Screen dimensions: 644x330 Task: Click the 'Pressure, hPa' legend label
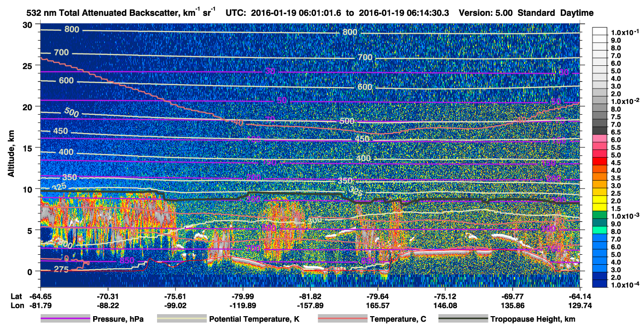118,319
